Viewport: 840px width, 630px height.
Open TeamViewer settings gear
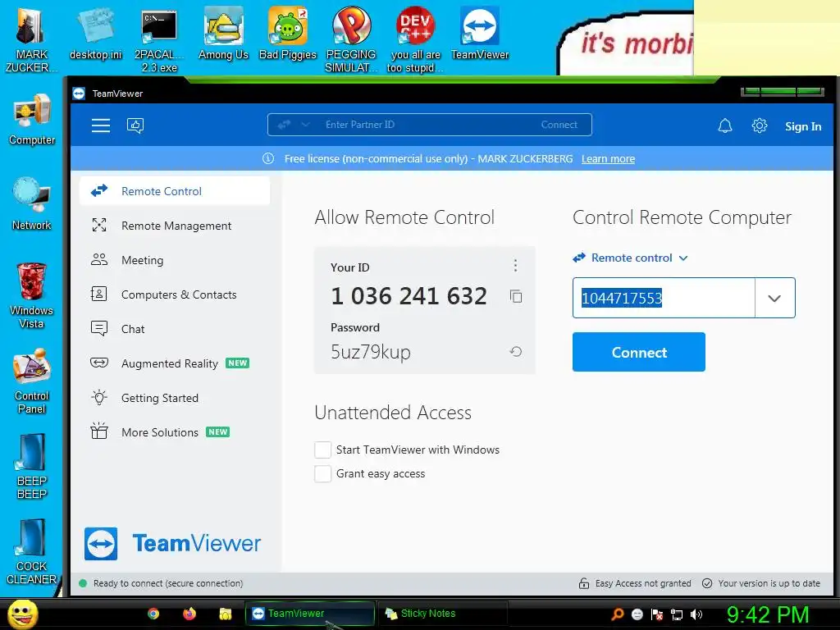759,126
